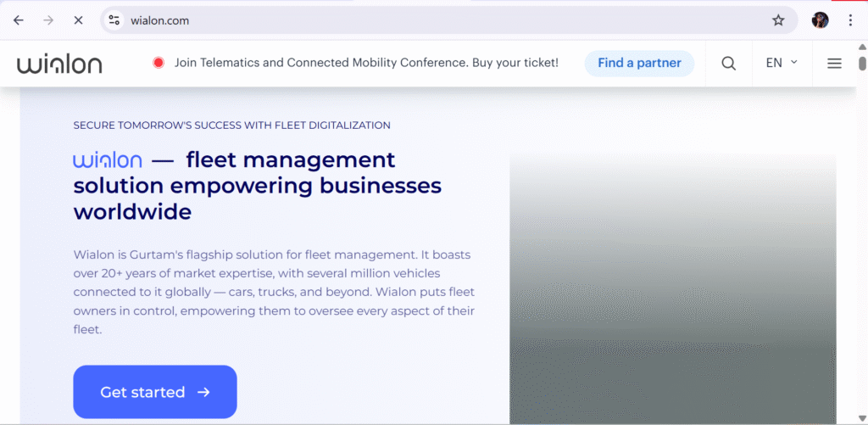This screenshot has height=425, width=868.
Task: Open the hamburger navigation menu
Action: 834,63
